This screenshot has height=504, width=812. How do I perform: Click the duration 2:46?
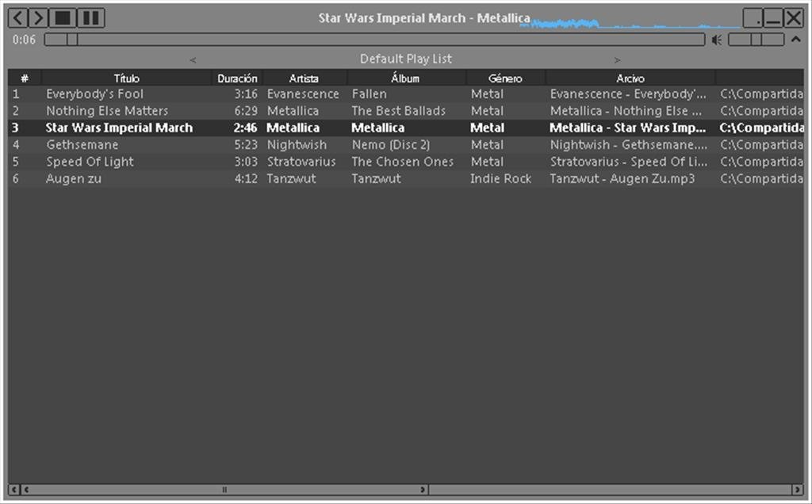(x=246, y=128)
